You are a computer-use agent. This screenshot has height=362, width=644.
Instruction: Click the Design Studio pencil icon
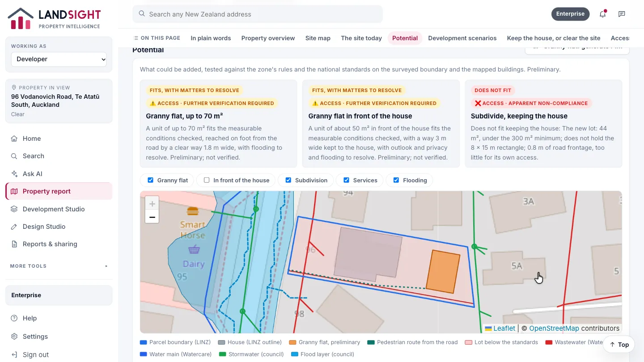14,227
